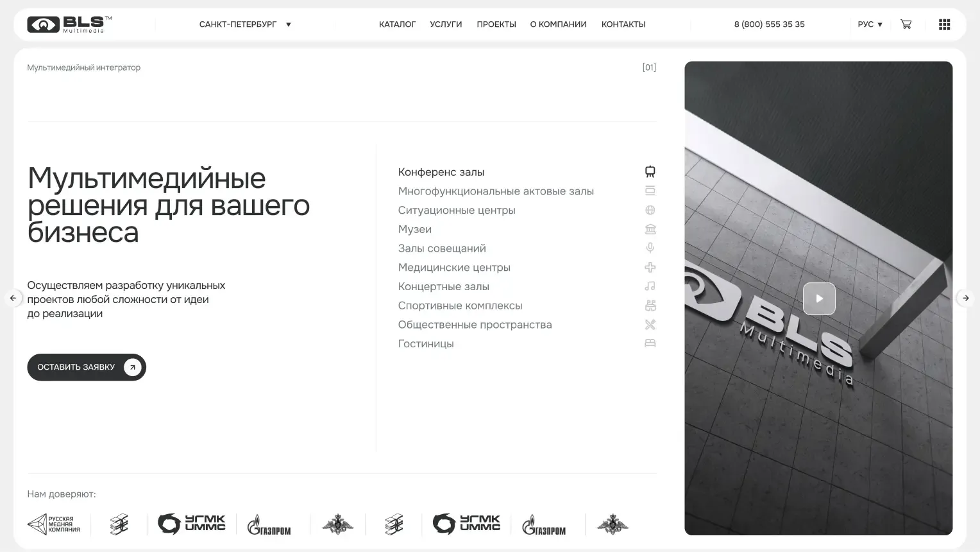Open the Контакты menu
This screenshot has width=980, height=552.
tap(623, 24)
